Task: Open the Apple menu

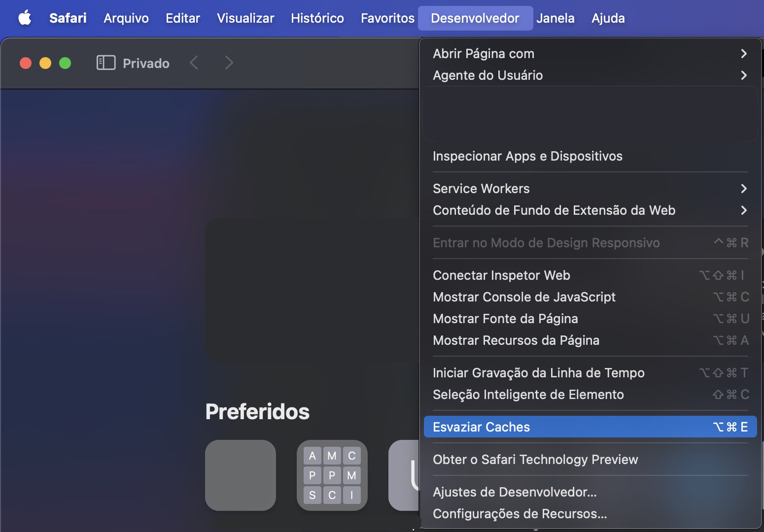Action: pos(25,18)
